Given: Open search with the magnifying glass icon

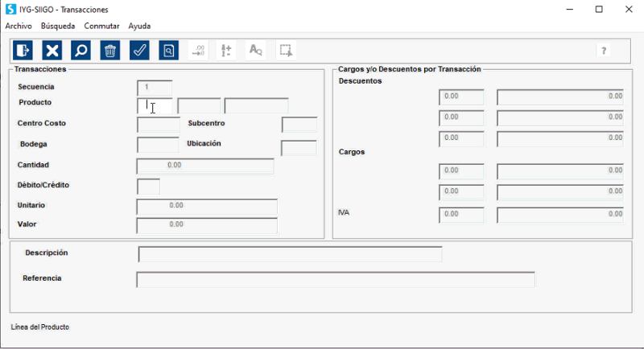Looking at the screenshot, I should [x=81, y=51].
